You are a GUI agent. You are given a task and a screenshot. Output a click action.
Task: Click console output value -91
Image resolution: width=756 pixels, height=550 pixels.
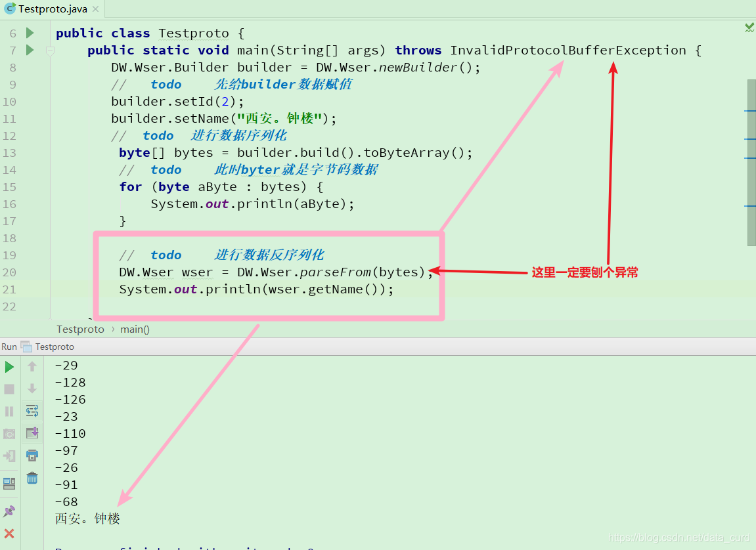click(66, 484)
